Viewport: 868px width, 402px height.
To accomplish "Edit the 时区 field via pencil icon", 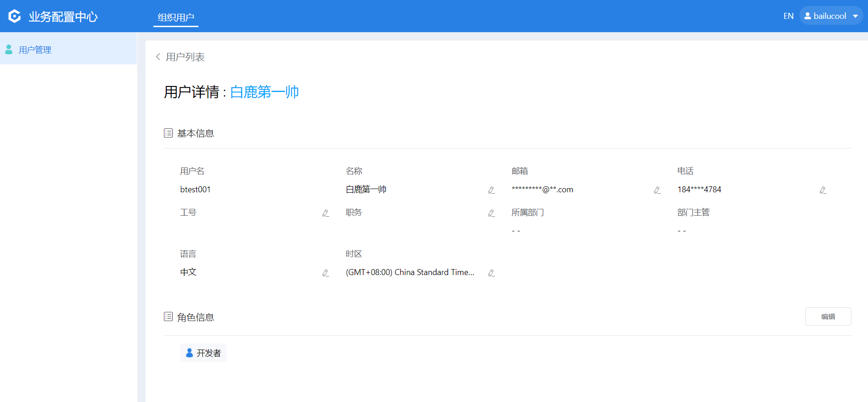I will pyautogui.click(x=491, y=273).
